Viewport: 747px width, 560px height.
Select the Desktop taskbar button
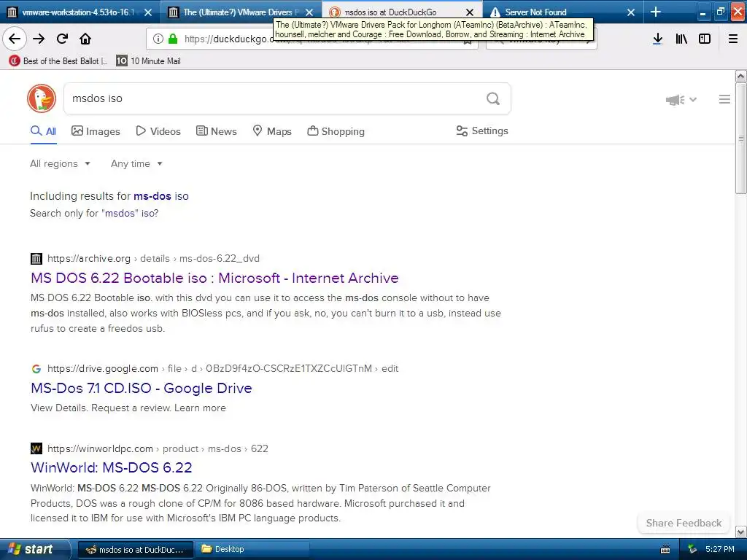tap(252, 550)
